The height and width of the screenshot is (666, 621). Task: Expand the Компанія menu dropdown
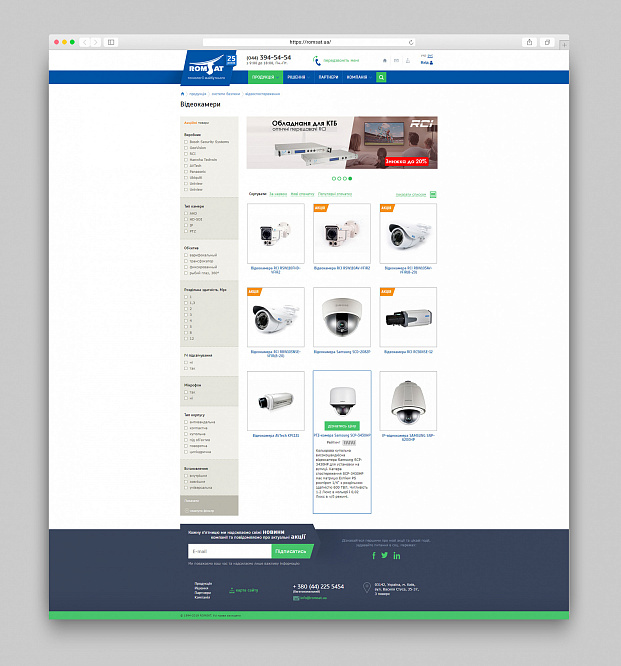click(x=359, y=77)
